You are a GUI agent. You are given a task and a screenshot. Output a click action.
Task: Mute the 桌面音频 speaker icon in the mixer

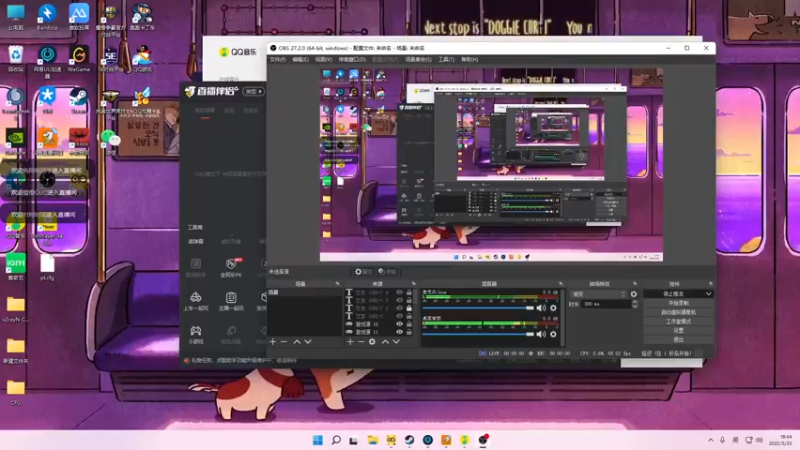[541, 334]
